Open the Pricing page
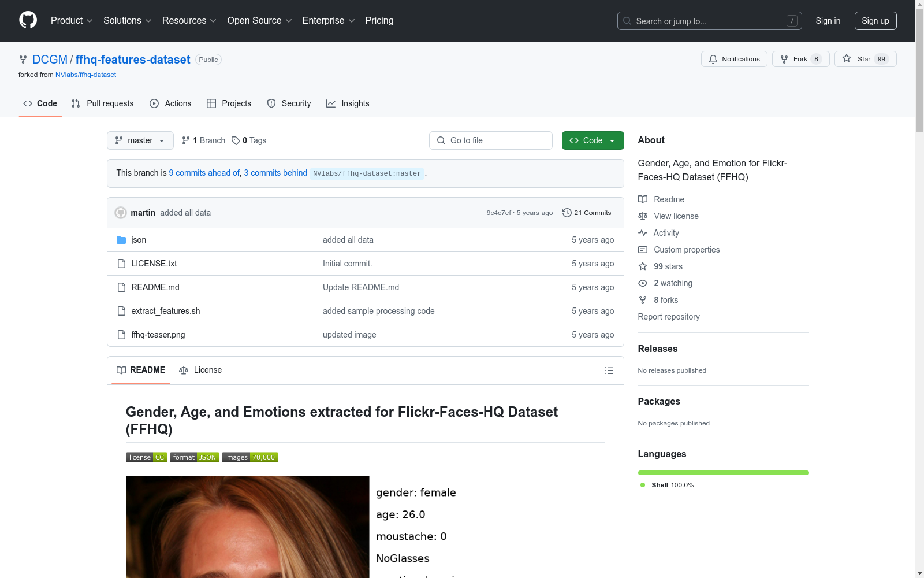The image size is (924, 578). pyautogui.click(x=379, y=20)
